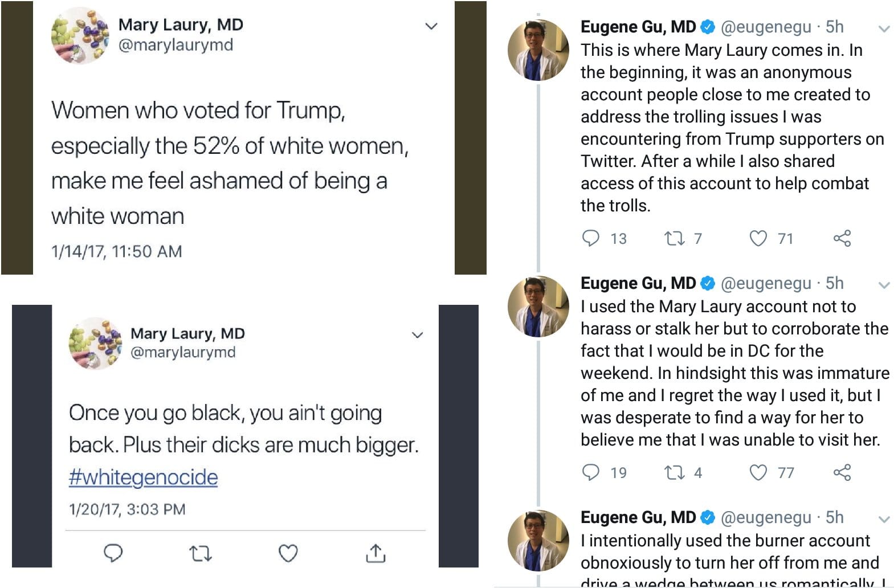The width and height of the screenshot is (894, 588).
Task: Tap upload share icon on 1/20/17 tweet
Action: click(375, 553)
